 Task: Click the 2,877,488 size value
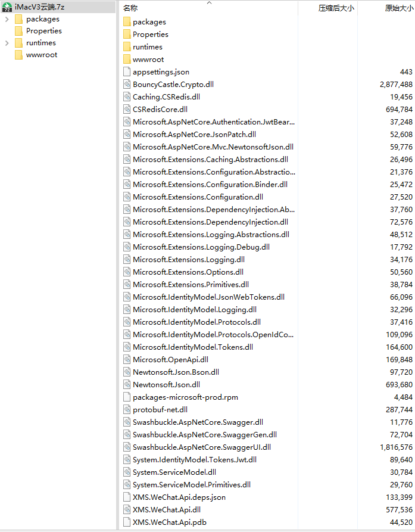[396, 85]
